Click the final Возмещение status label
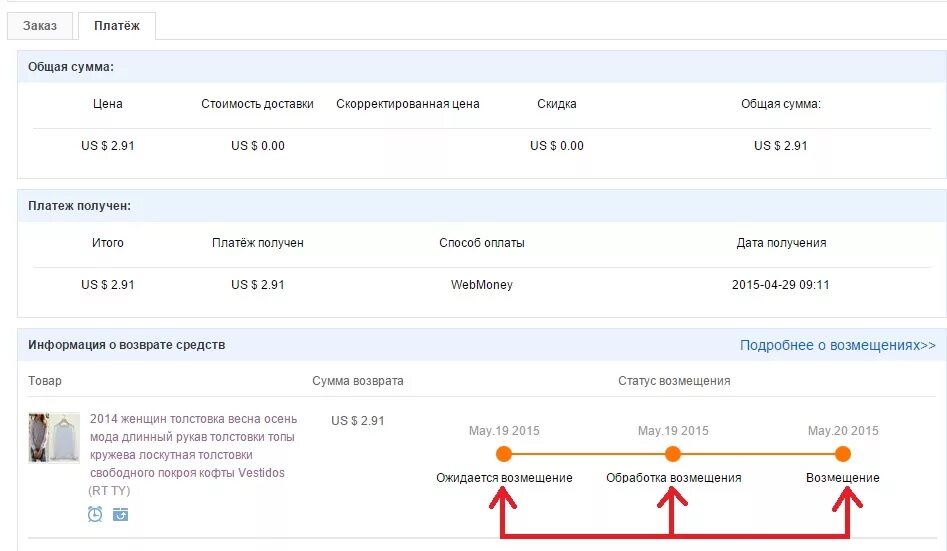The height and width of the screenshot is (551, 947). [843, 478]
